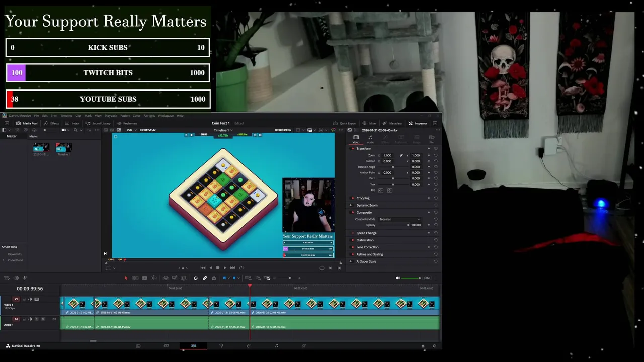Select the Timeline 1 thumbnail in media pool
Image resolution: width=644 pixels, height=362 pixels.
point(64,148)
